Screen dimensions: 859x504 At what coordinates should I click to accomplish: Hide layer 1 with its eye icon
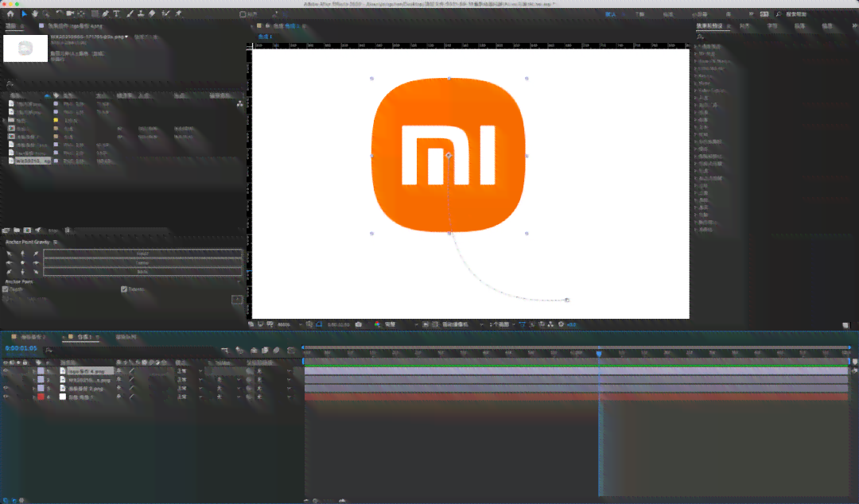tap(6, 371)
